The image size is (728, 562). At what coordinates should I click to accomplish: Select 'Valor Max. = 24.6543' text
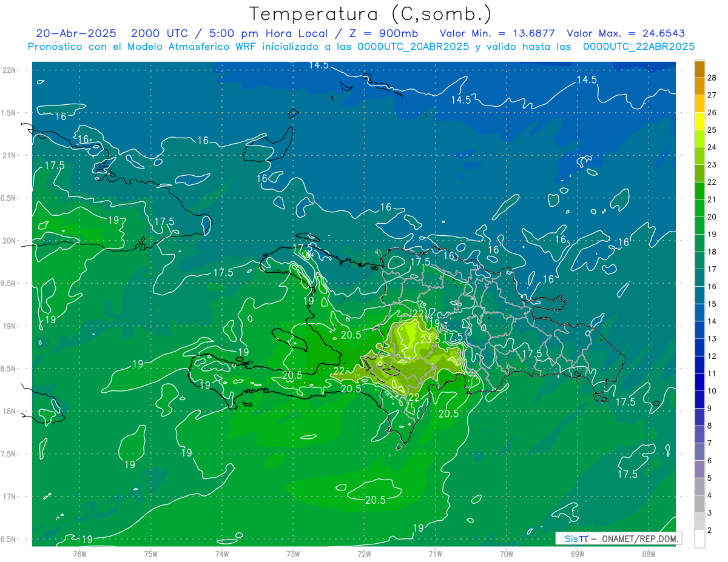point(625,33)
